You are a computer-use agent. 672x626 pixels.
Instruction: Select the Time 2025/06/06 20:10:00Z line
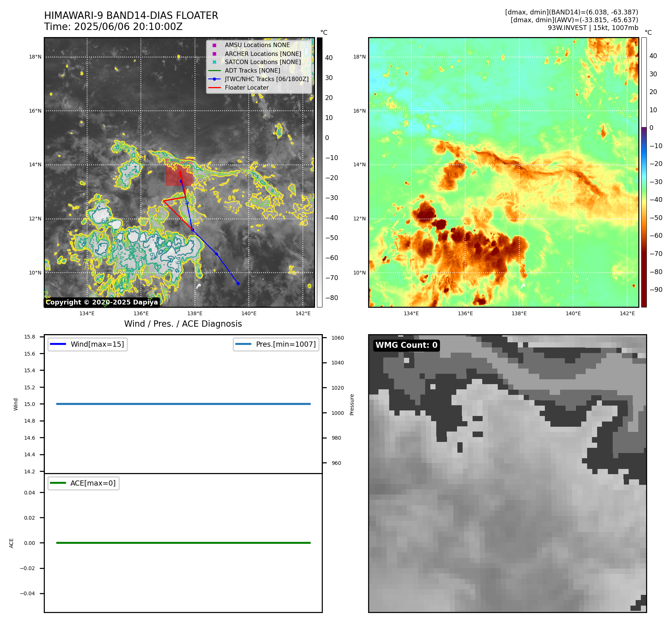[x=113, y=27]
